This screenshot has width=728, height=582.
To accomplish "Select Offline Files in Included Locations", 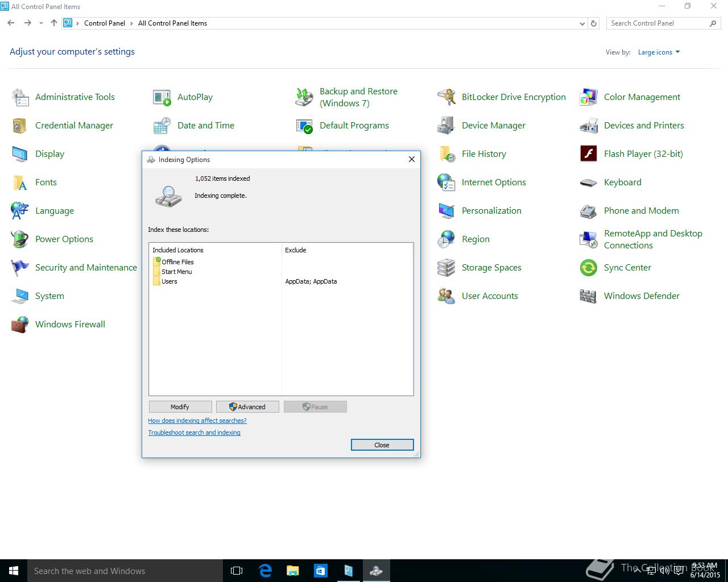I will coord(177,262).
